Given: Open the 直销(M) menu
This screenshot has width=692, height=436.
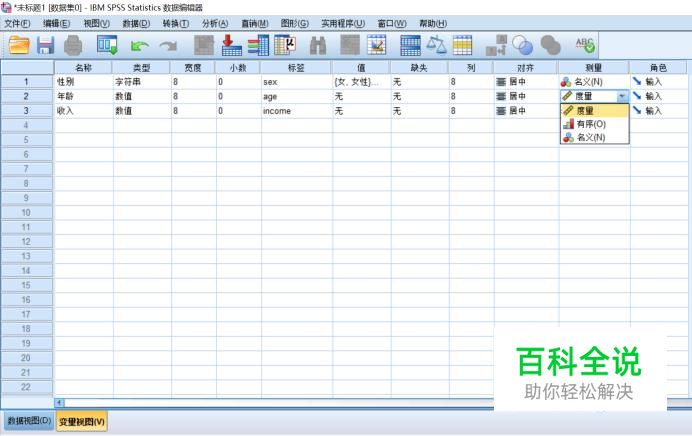Looking at the screenshot, I should [x=255, y=23].
